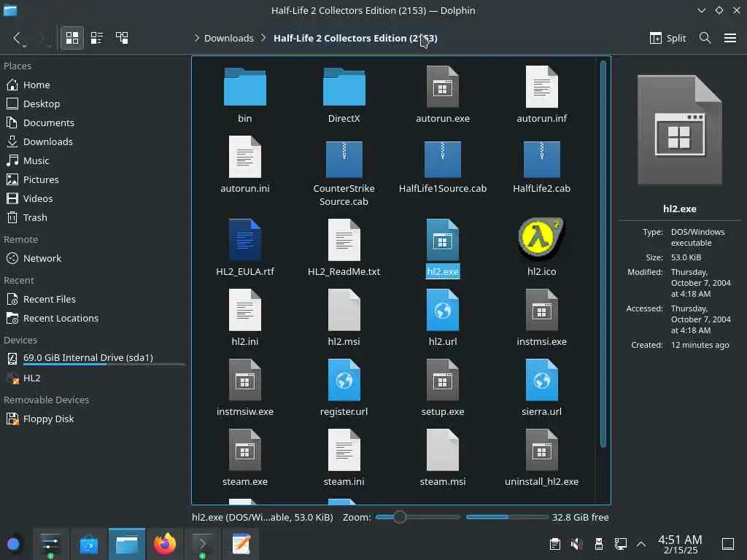Screen dimensions: 747x560
Task: Open the Dolphin search tool
Action: click(x=705, y=38)
